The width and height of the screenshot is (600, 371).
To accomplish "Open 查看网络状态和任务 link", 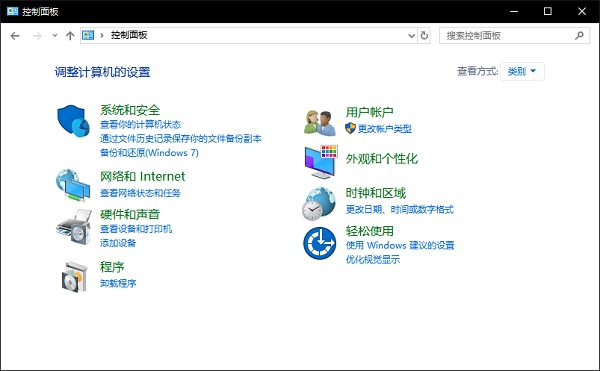I will click(140, 193).
